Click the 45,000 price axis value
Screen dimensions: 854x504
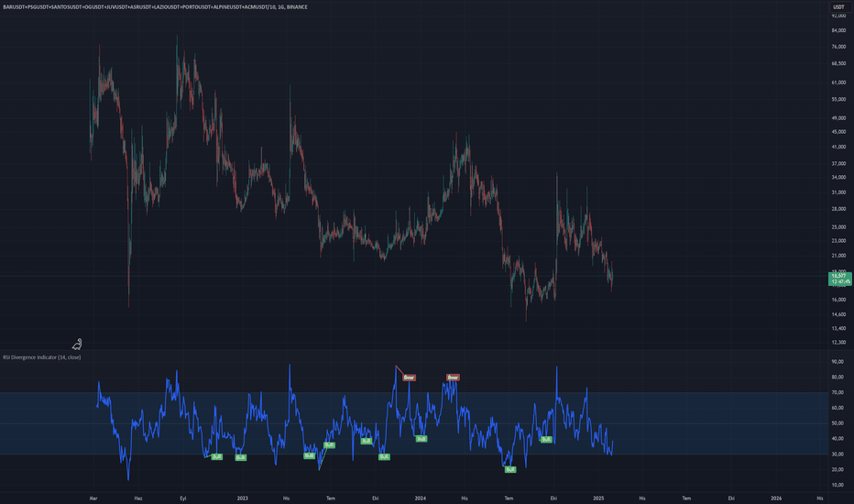838,132
